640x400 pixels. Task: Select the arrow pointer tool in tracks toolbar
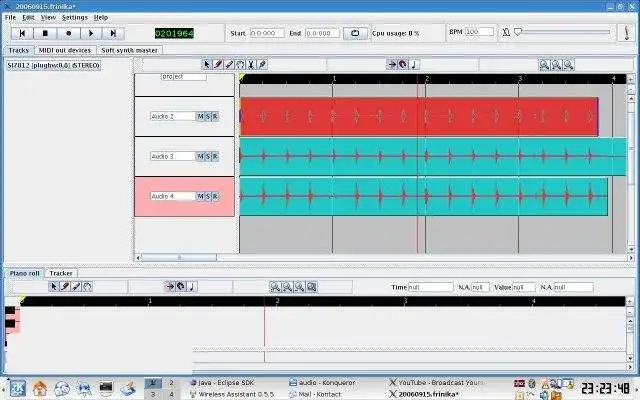pos(207,64)
